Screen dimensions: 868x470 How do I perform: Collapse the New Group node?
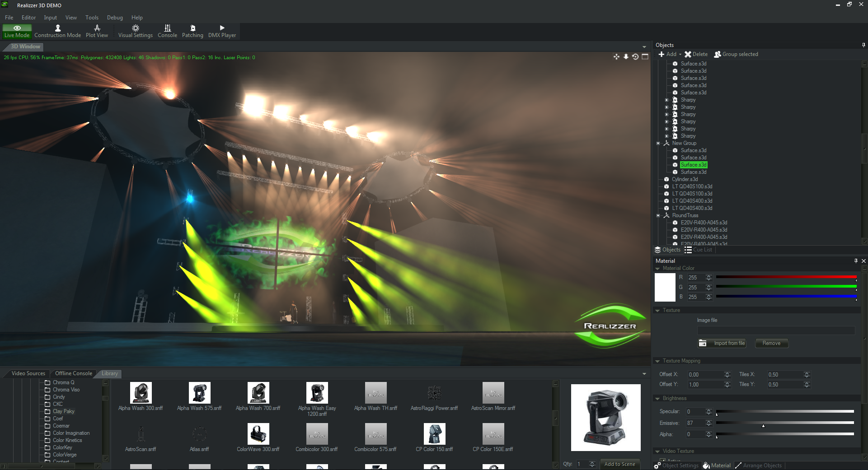point(658,143)
